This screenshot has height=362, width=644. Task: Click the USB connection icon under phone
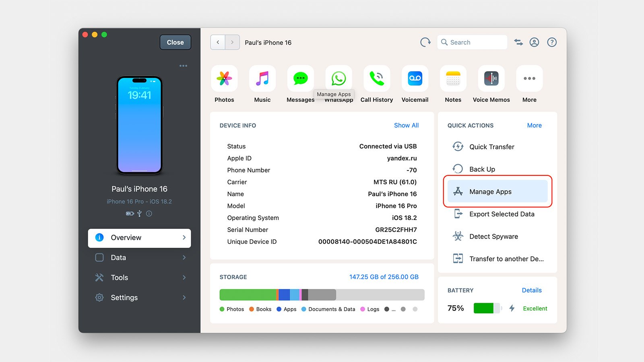[139, 214]
